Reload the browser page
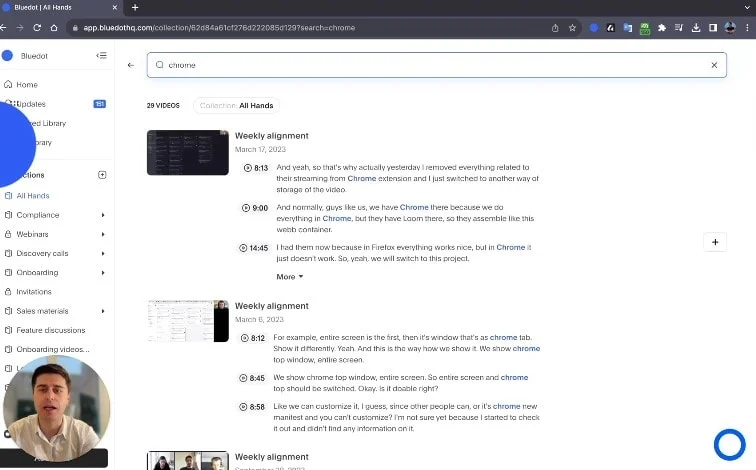This screenshot has width=756, height=470. (x=37, y=27)
